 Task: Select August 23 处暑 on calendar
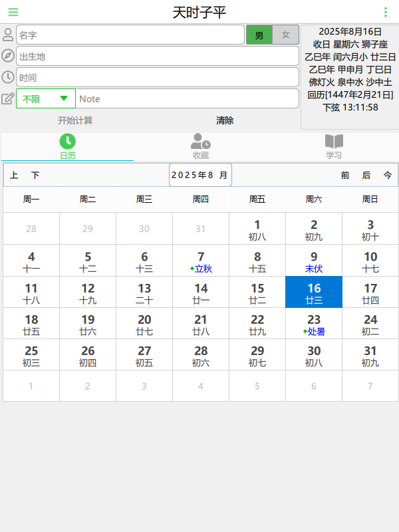314,323
